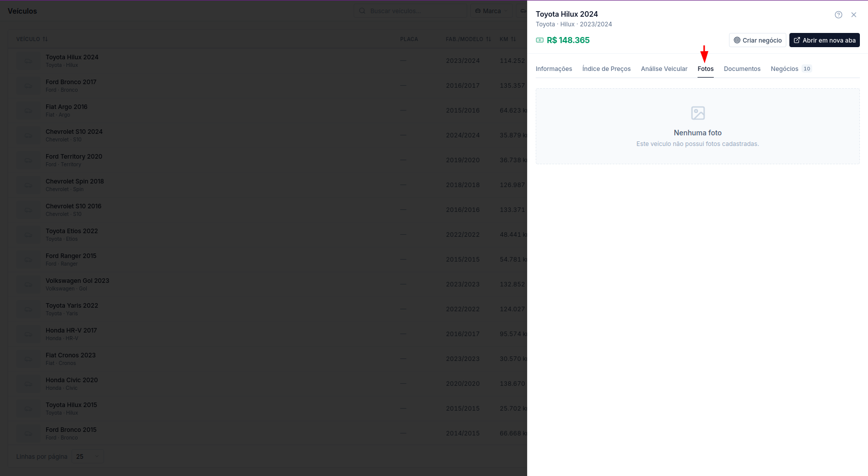
Task: Click the 2015/2016 cell for Fiat Argo
Action: (x=463, y=111)
